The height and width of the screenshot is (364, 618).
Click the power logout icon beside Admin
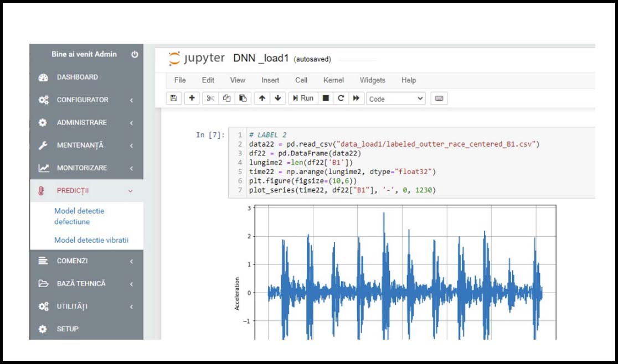[135, 54]
